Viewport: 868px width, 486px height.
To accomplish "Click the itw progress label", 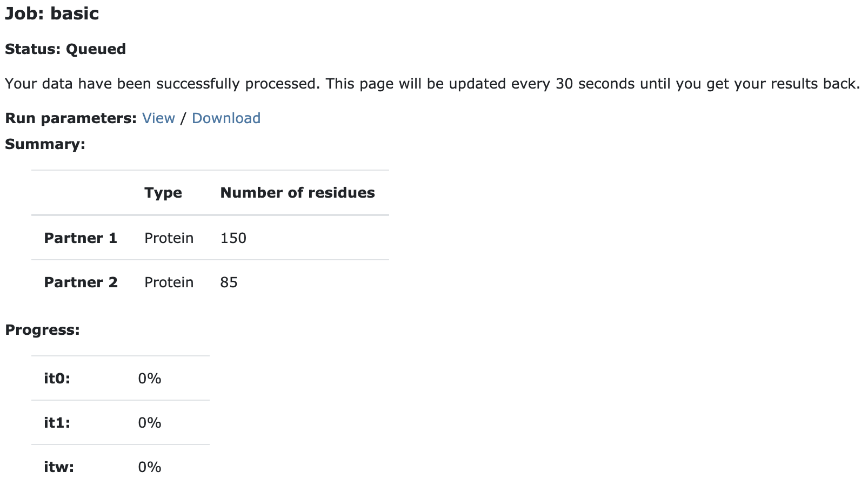I will (59, 467).
